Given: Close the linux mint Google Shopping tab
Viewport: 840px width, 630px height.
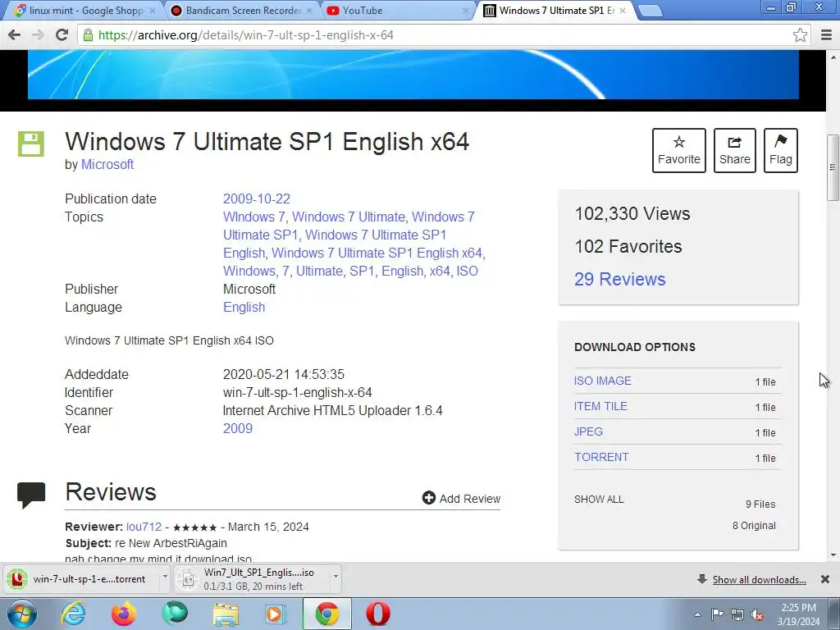Looking at the screenshot, I should [152, 10].
